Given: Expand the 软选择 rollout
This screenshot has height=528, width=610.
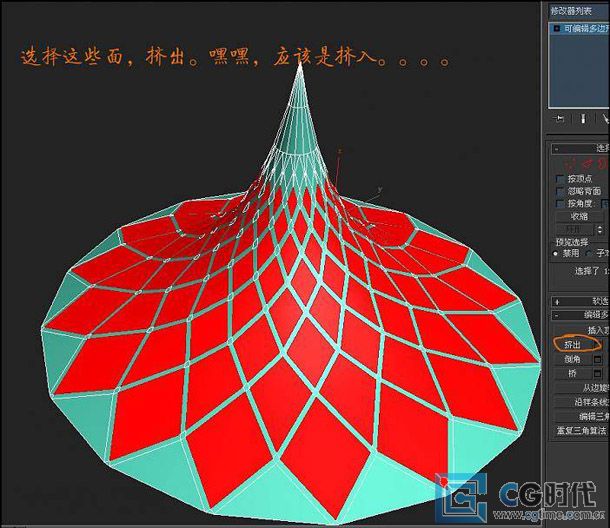Looking at the screenshot, I should pos(580,301).
